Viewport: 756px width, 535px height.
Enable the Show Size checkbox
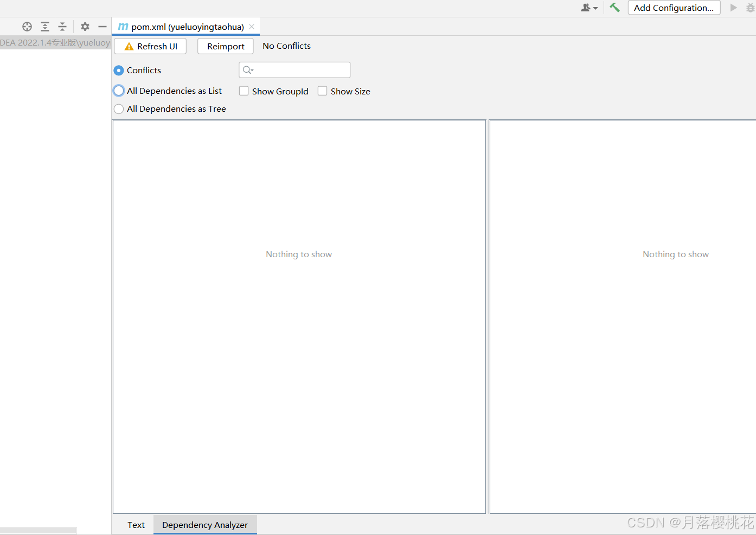(x=323, y=91)
